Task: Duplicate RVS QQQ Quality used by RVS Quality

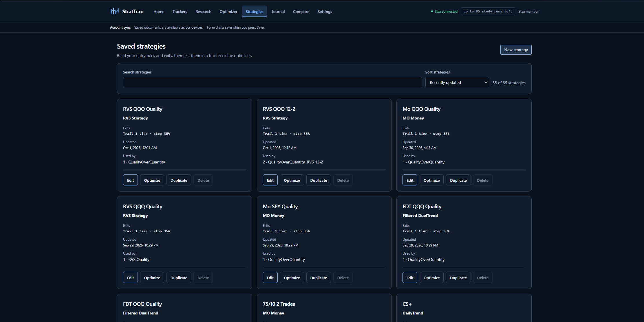Action: (179, 278)
